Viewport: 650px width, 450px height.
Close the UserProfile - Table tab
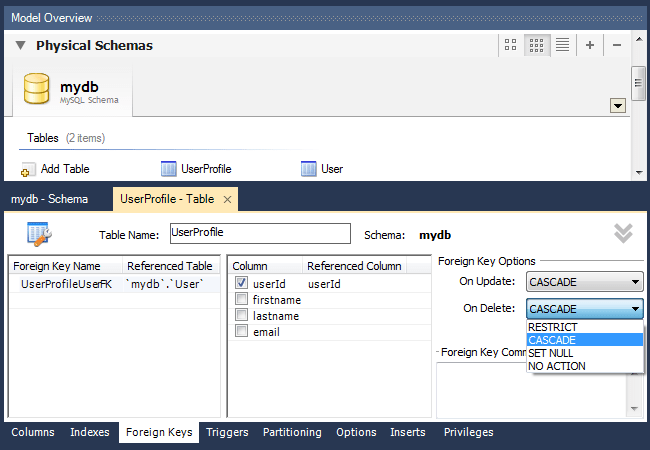click(x=227, y=199)
